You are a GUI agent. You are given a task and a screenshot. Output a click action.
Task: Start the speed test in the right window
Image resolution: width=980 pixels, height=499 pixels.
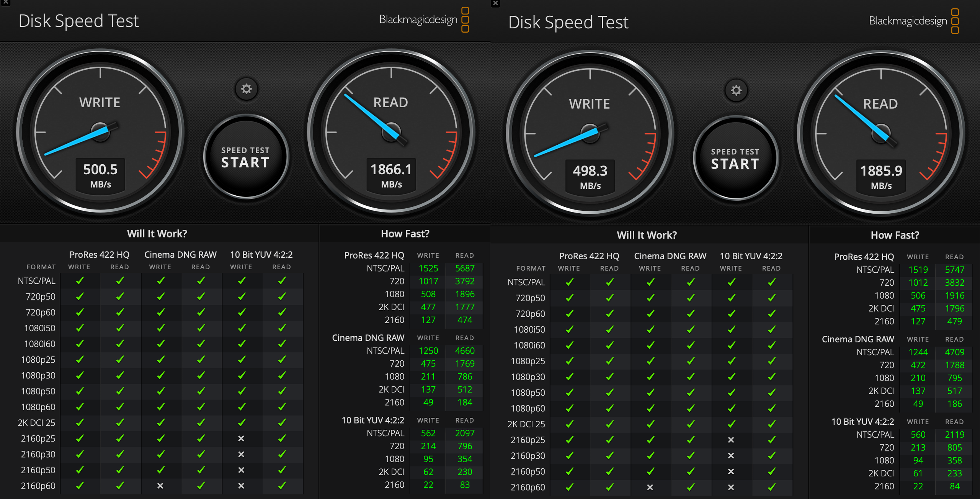point(735,159)
